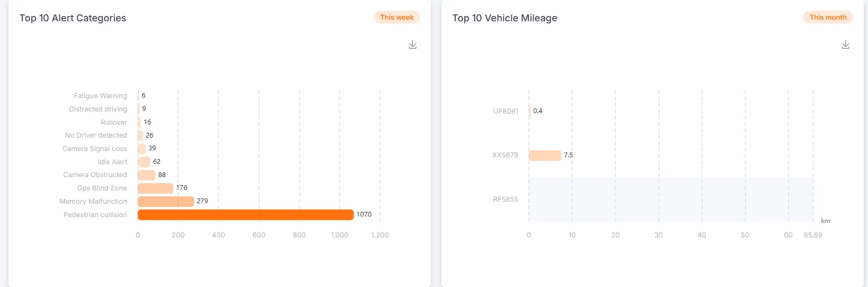The width and height of the screenshot is (868, 287).
Task: Click the UF8081 vehicle label
Action: coord(505,111)
